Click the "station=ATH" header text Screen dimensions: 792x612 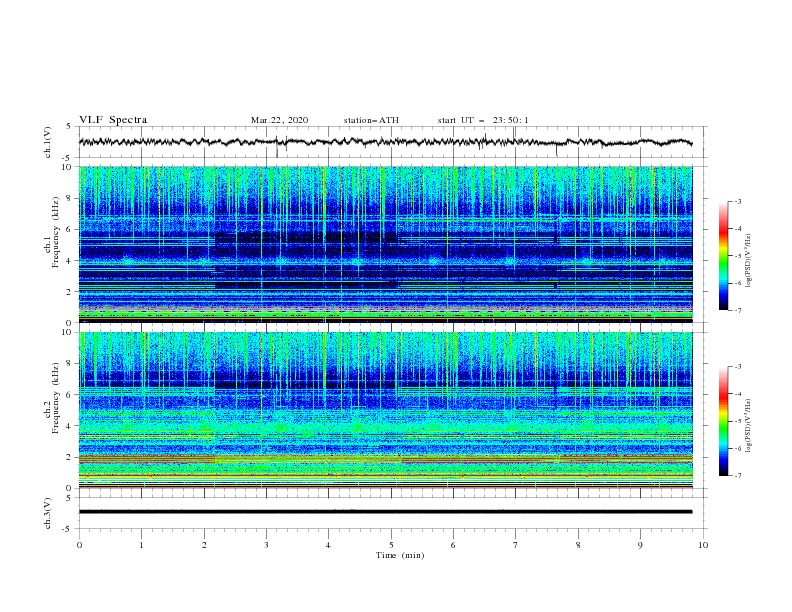pos(371,120)
